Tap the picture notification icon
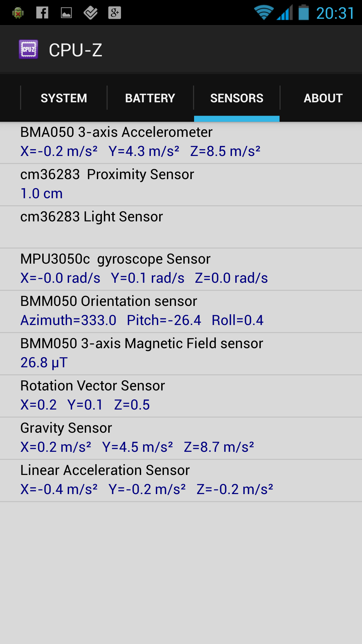This screenshot has width=362, height=644. 66,13
